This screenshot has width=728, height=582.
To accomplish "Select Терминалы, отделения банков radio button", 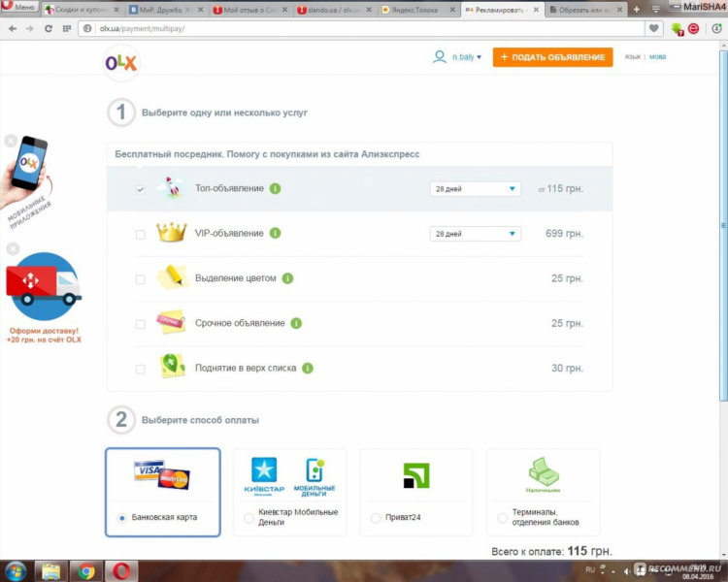I will 502,517.
